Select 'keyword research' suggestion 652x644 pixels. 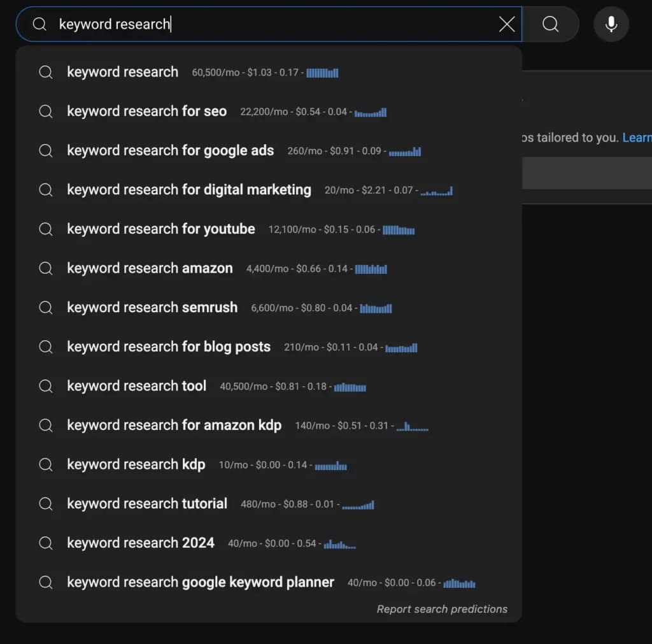(122, 72)
